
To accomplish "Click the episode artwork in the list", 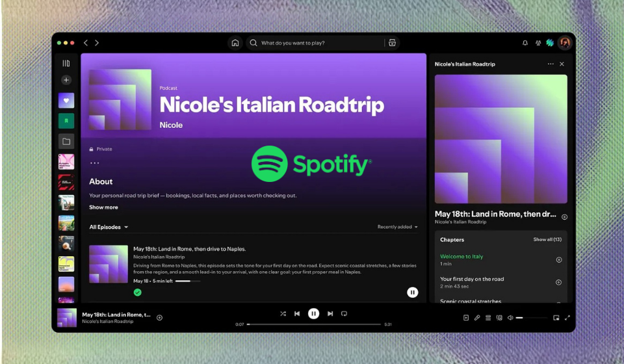I will point(109,264).
